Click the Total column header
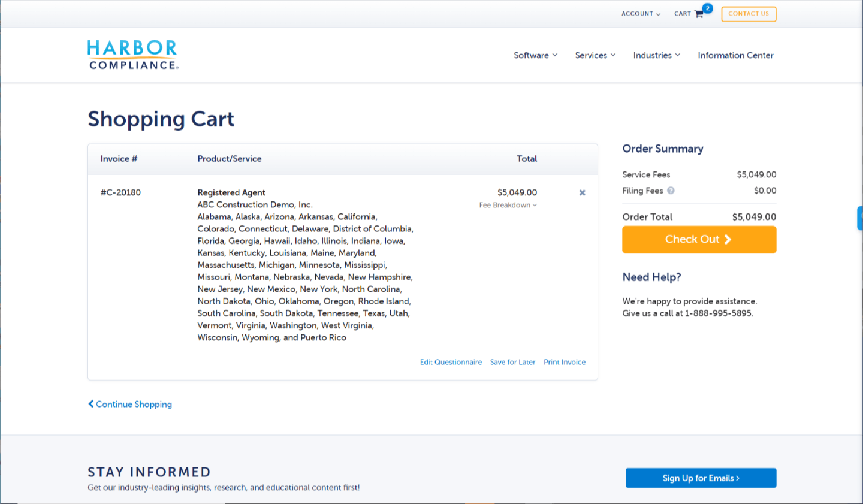863x504 pixels. pos(527,159)
